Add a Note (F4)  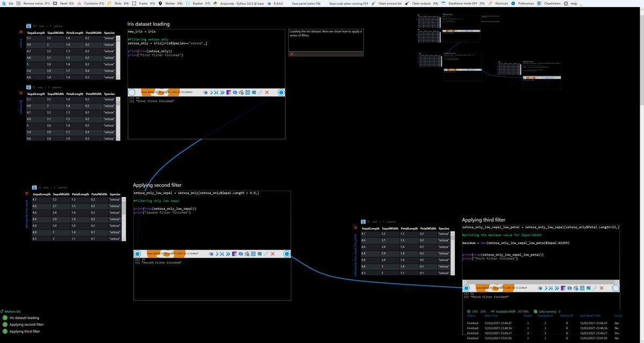[x=118, y=3]
